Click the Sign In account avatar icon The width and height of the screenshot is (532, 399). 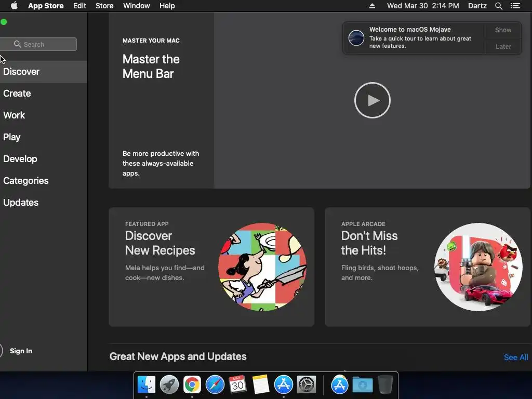point(1,351)
